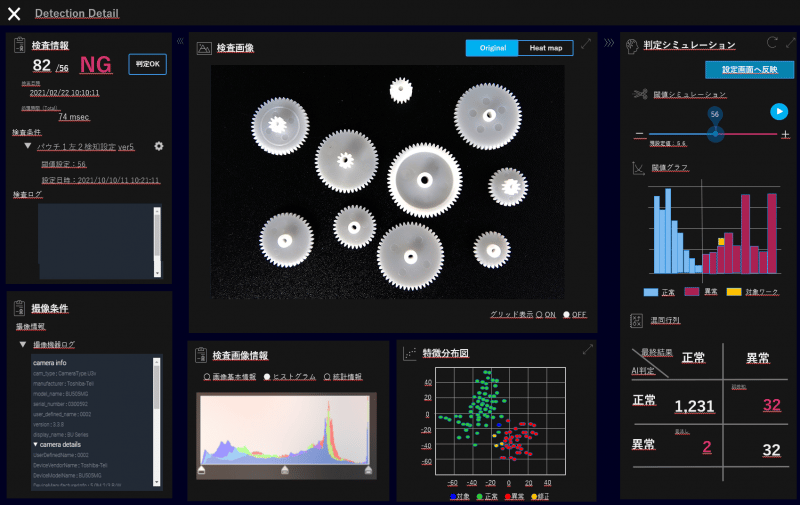The width and height of the screenshot is (800, 505).
Task: Click the inspection log scrollbar
Action: tap(157, 242)
